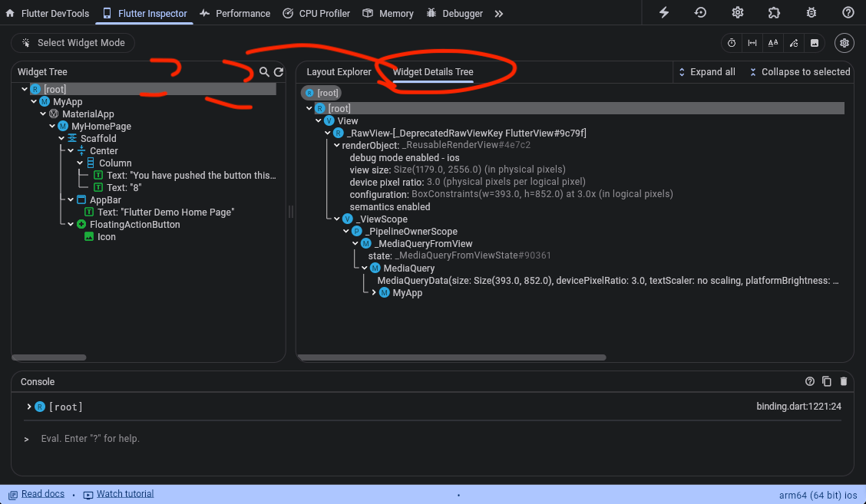Image resolution: width=866 pixels, height=504 pixels.
Task: Collapse the MyApp node in Widget Tree
Action: [x=34, y=101]
